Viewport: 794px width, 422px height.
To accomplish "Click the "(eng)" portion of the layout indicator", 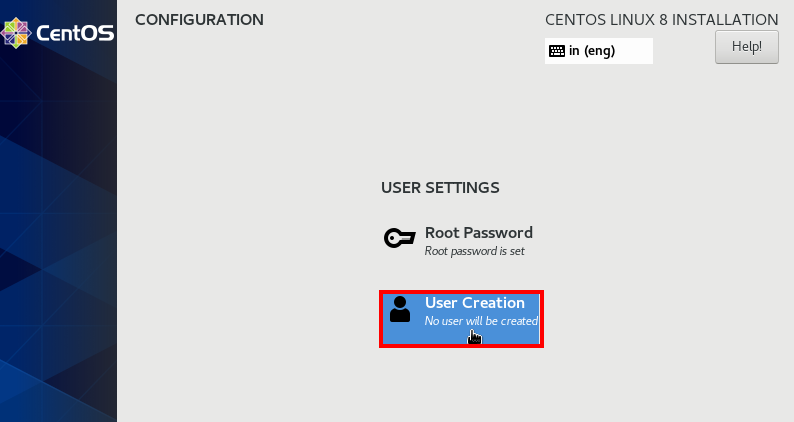I will click(600, 51).
